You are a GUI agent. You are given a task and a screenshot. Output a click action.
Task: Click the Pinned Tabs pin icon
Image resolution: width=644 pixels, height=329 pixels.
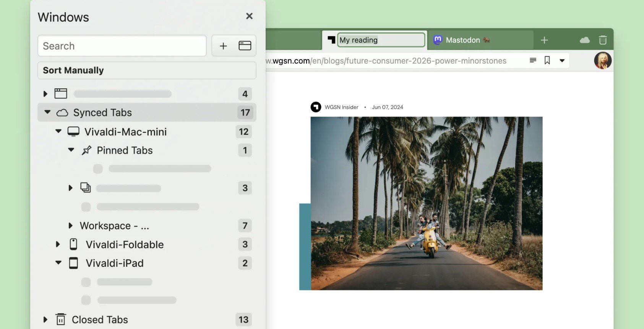pyautogui.click(x=87, y=150)
